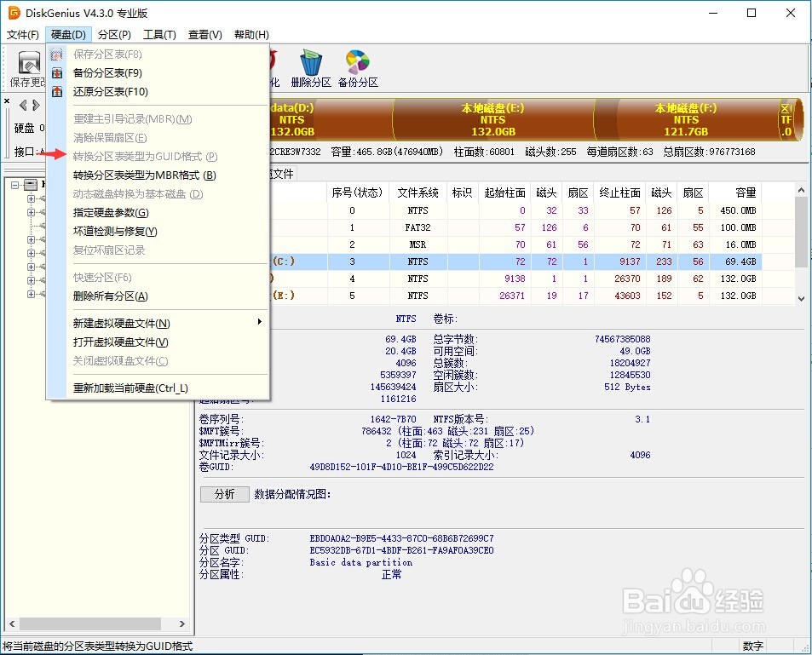Select 重新加载当前硬盘(Ctrl_L) menu entry

[158, 388]
